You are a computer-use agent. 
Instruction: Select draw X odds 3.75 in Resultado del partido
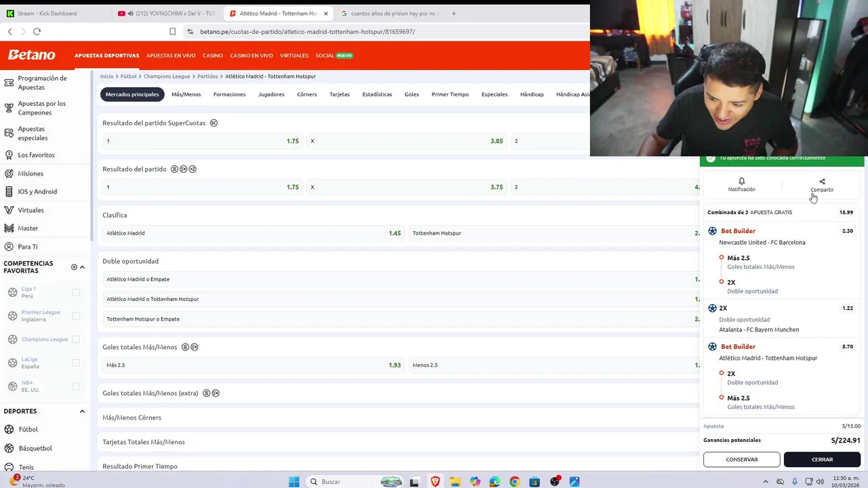pyautogui.click(x=407, y=187)
